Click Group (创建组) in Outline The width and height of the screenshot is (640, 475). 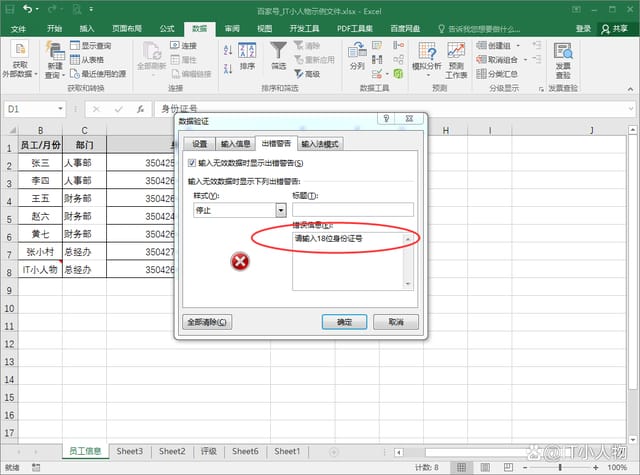493,45
